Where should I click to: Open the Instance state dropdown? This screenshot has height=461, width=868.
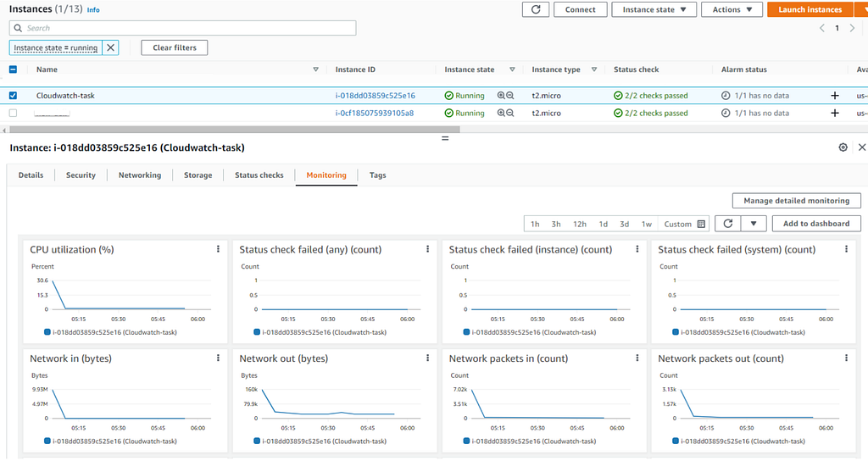click(x=654, y=9)
